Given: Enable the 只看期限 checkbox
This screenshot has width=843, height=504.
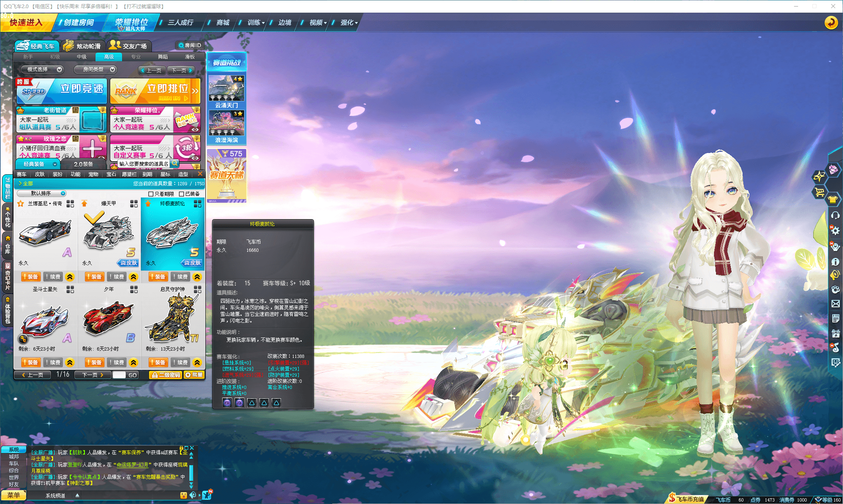Looking at the screenshot, I should pyautogui.click(x=151, y=194).
